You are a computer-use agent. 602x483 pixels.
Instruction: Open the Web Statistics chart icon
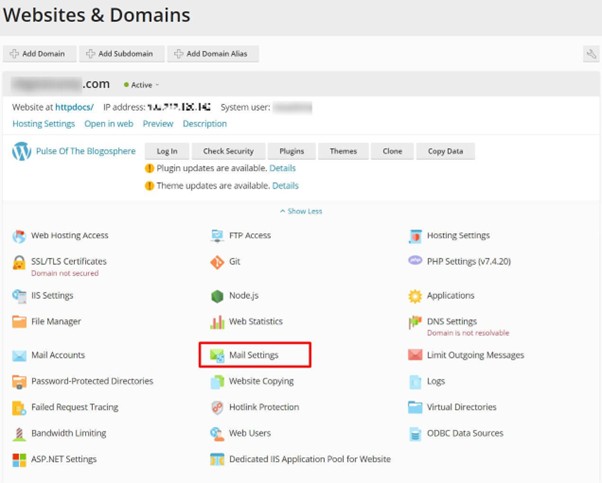pos(217,322)
